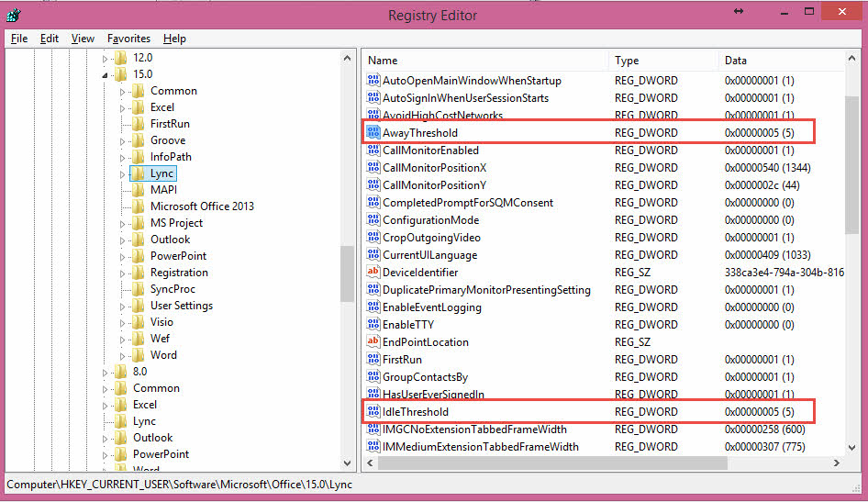868x502 pixels.
Task: Click the Registry Editor title bar app icon
Action: pyautogui.click(x=13, y=15)
